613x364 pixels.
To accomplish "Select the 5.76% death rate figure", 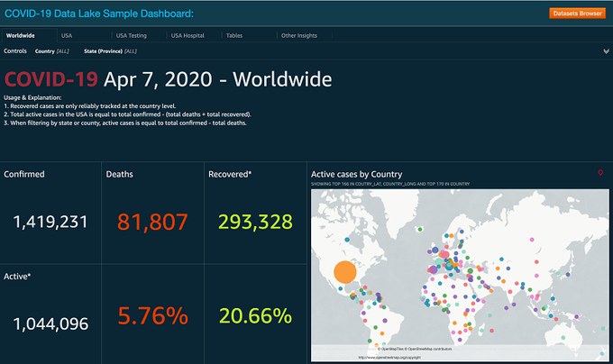I will [153, 315].
